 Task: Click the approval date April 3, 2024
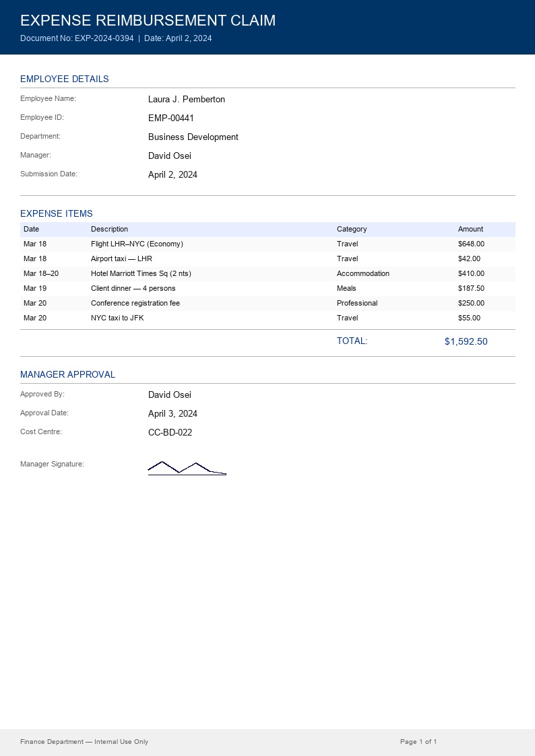point(172,414)
